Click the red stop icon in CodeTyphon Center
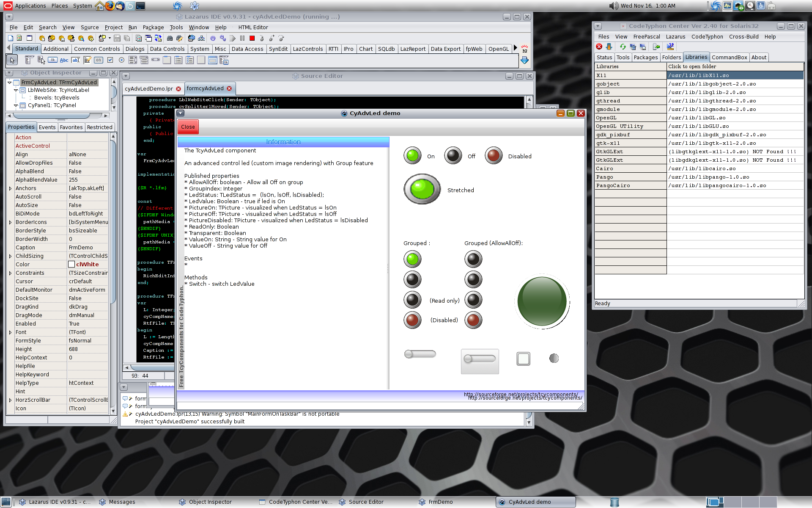 [599, 47]
